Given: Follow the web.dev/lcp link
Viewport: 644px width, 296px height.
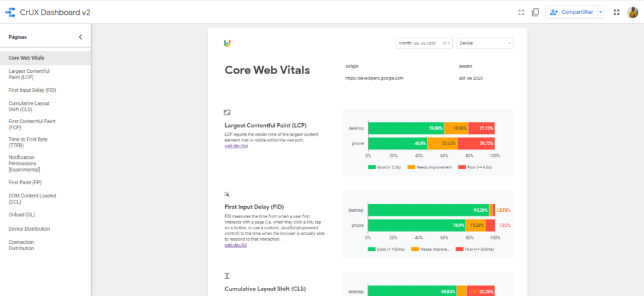Looking at the screenshot, I should (236, 146).
